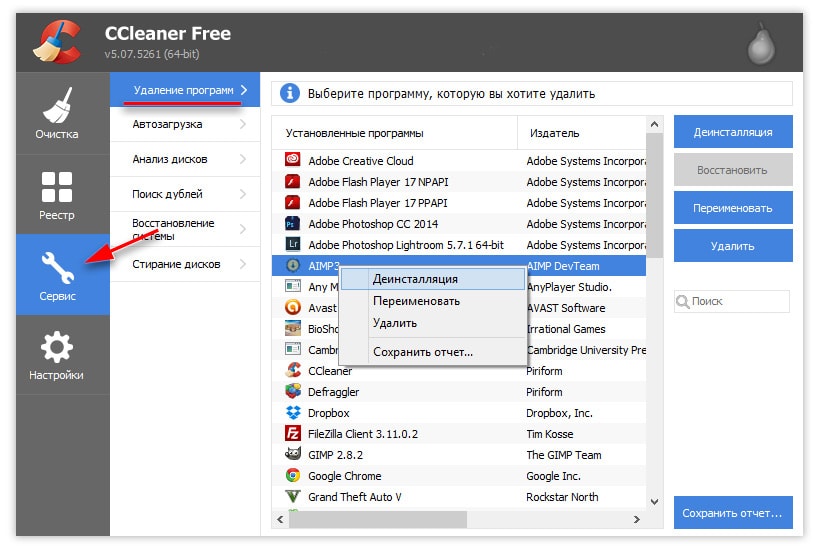
Task: Click the Cambridge program icon
Action: pos(292,349)
